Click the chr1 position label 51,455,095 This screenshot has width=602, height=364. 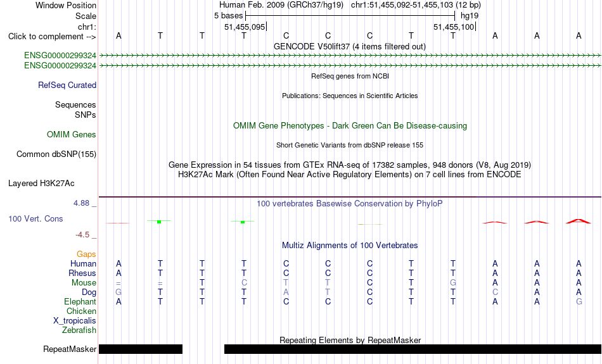(x=245, y=27)
